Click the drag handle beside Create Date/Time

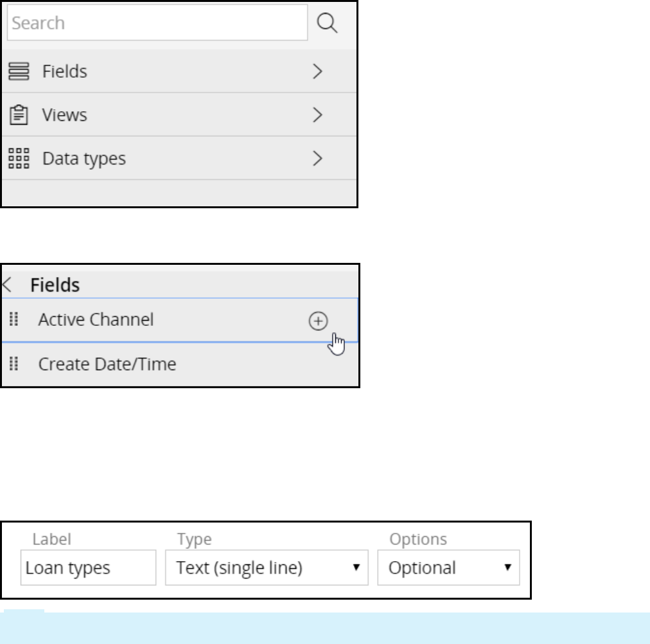point(14,364)
